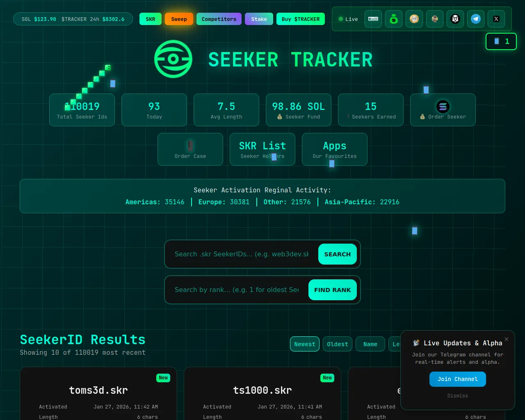This screenshot has height=420, width=525.
Task: Open the SKR tab
Action: [151, 19]
